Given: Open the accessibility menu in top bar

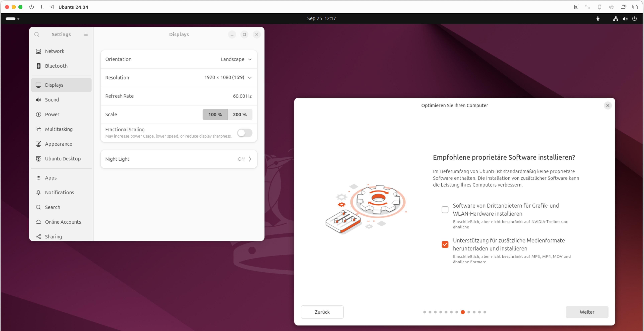Looking at the screenshot, I should (598, 19).
